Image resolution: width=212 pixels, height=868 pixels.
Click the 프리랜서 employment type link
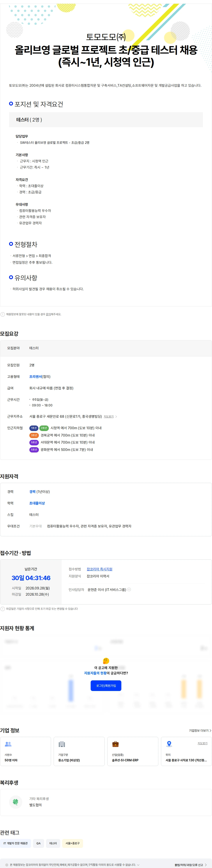(x=35, y=376)
